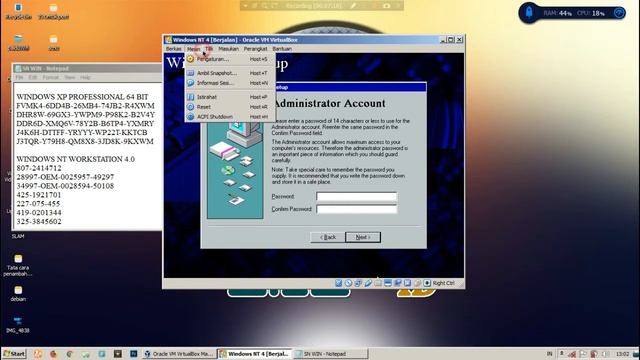
Task: Click the boost icon beside CPU 18%
Action: pos(619,13)
